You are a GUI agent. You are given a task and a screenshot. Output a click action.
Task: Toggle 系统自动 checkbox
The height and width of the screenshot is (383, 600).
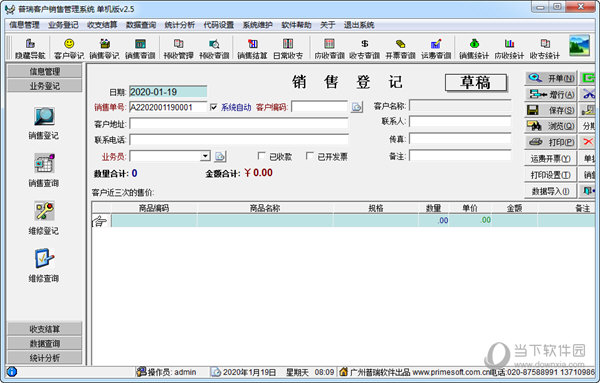click(214, 107)
